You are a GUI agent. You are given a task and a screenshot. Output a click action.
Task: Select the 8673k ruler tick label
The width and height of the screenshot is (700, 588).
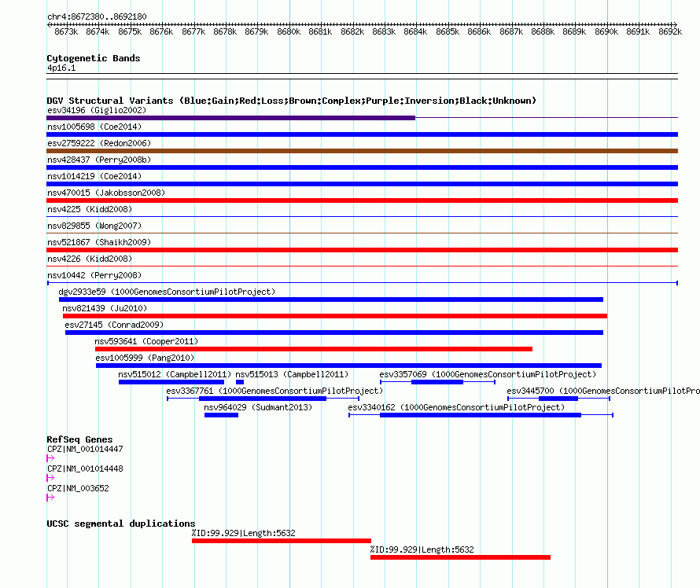[66, 31]
